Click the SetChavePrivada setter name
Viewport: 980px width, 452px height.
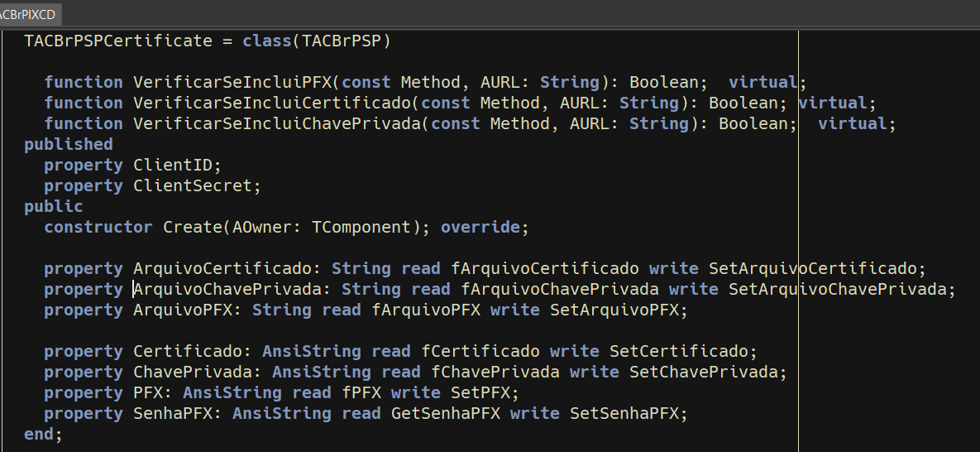703,372
